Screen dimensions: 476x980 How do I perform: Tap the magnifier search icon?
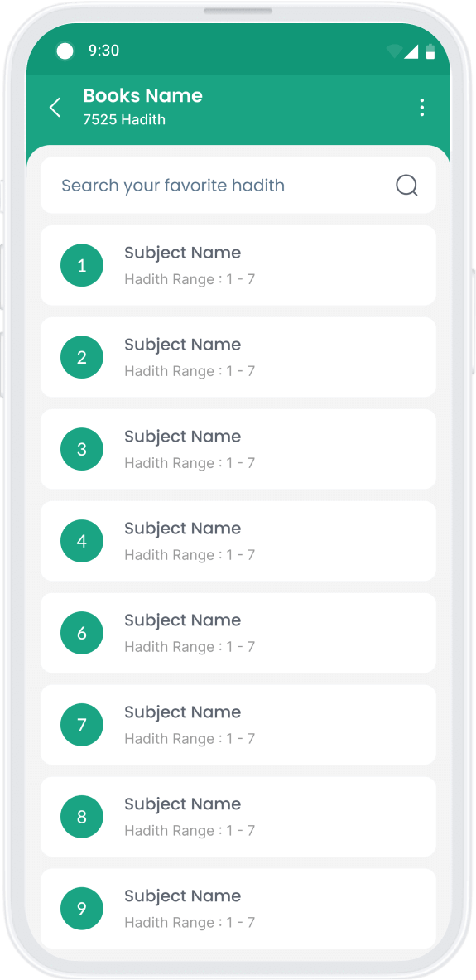406,185
